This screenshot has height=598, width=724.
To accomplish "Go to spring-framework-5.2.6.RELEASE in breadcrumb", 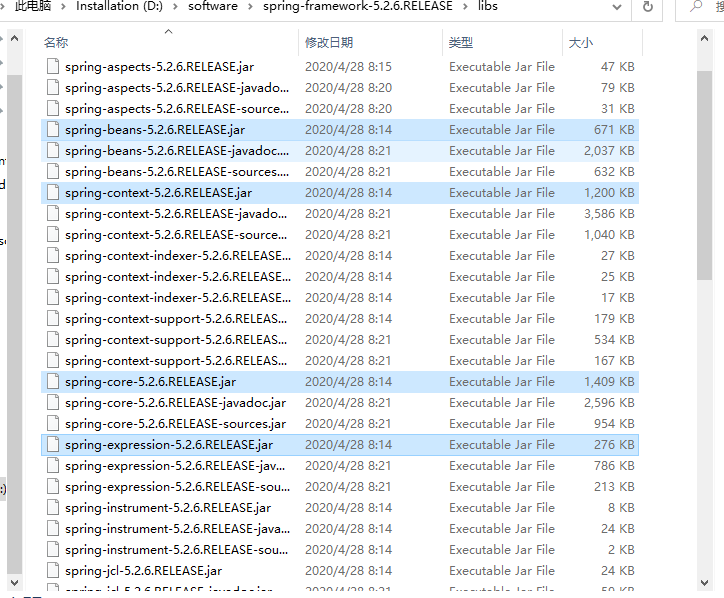I will point(358,6).
